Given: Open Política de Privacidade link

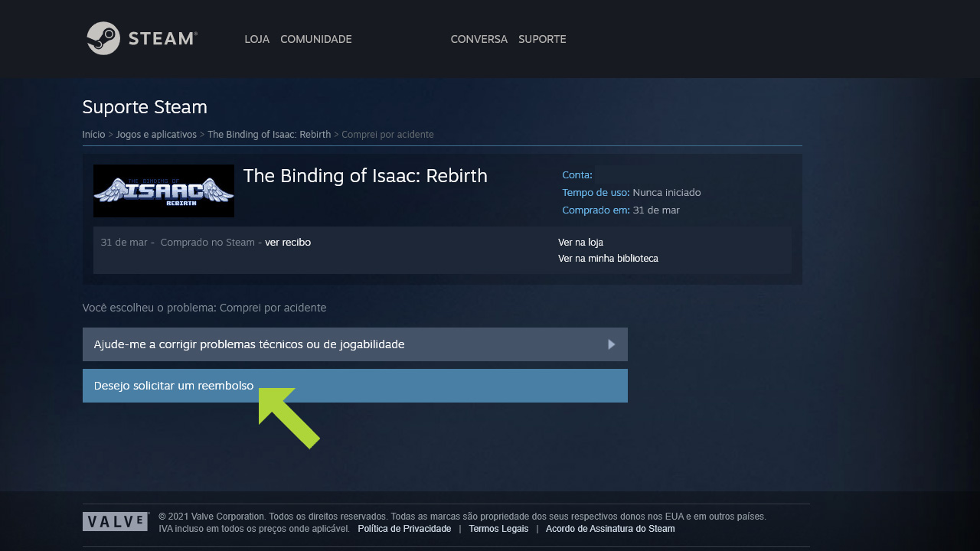Looking at the screenshot, I should click(x=404, y=529).
